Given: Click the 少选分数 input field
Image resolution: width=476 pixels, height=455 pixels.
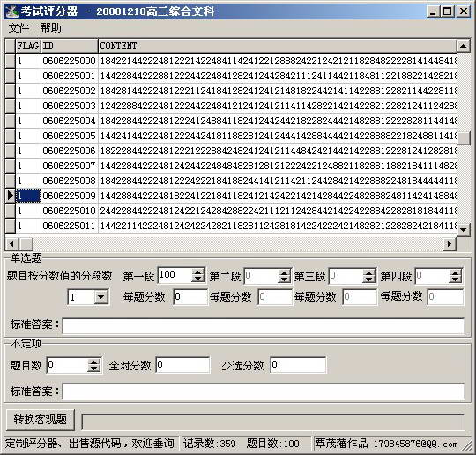Looking at the screenshot, I should (x=298, y=365).
